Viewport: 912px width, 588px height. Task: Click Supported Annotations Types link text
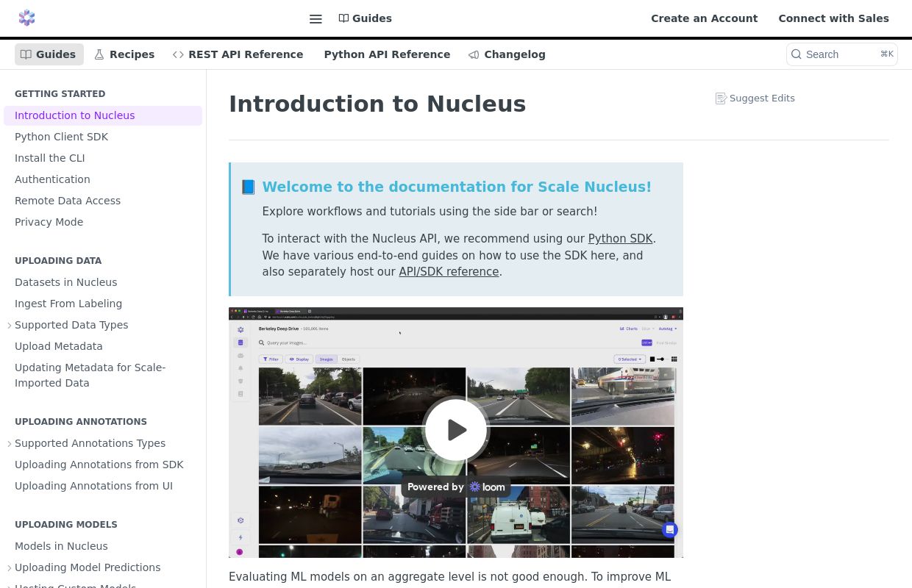pyautogui.click(x=90, y=443)
